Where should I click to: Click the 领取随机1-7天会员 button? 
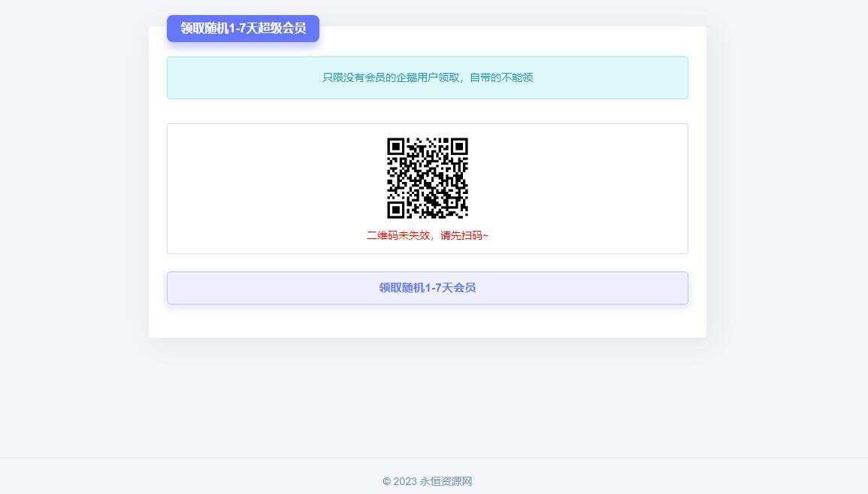(x=427, y=288)
